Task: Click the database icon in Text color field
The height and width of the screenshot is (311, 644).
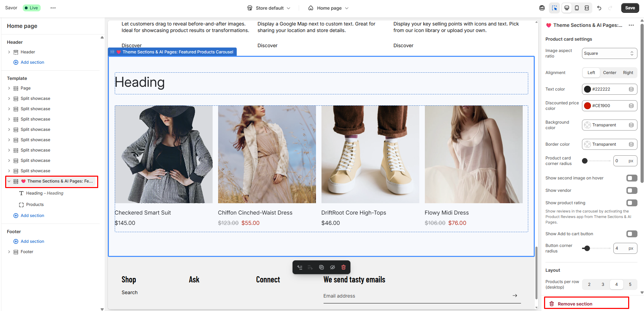Action: 631,89
